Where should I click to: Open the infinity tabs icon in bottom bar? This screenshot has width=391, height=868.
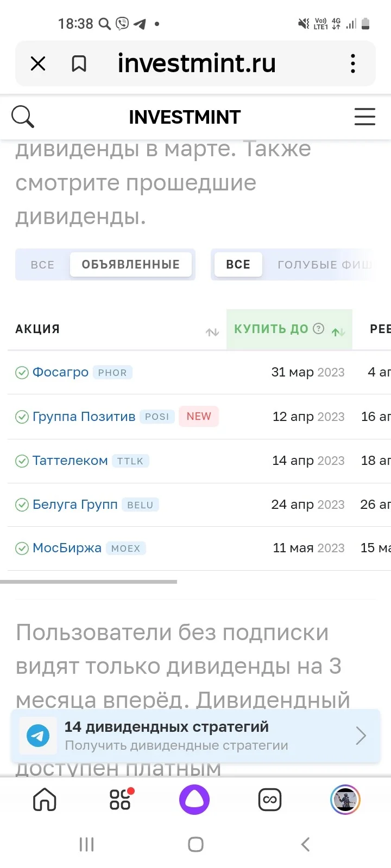[270, 800]
